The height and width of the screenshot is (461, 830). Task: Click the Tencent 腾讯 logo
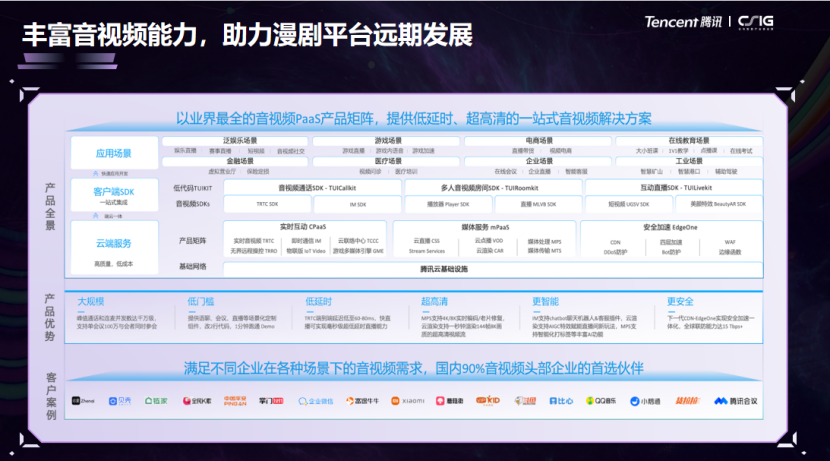683,22
